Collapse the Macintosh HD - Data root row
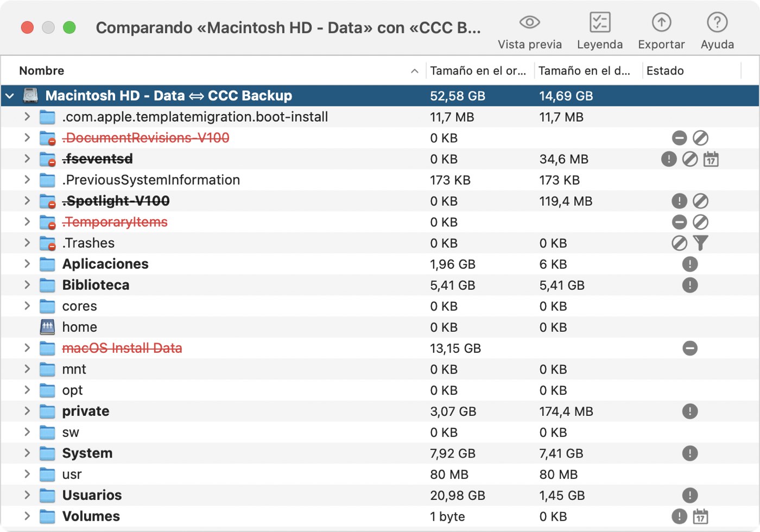Image resolution: width=760 pixels, height=532 pixels. pyautogui.click(x=10, y=96)
